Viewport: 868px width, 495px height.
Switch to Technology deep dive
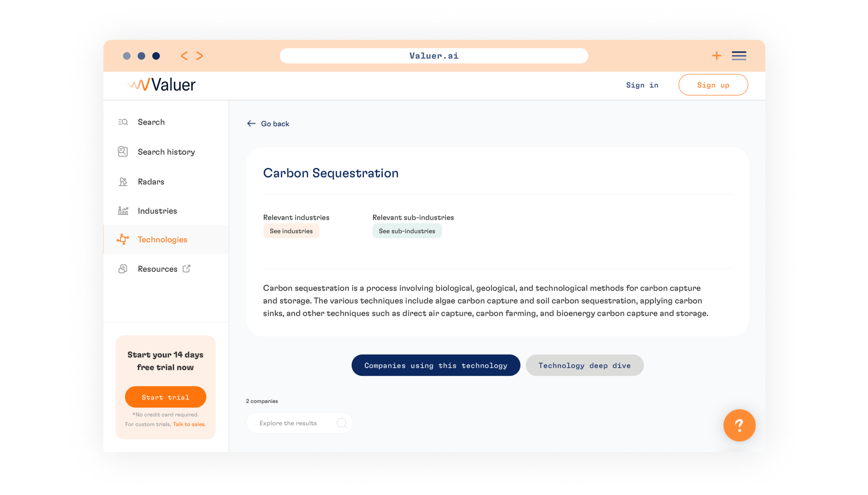(584, 365)
